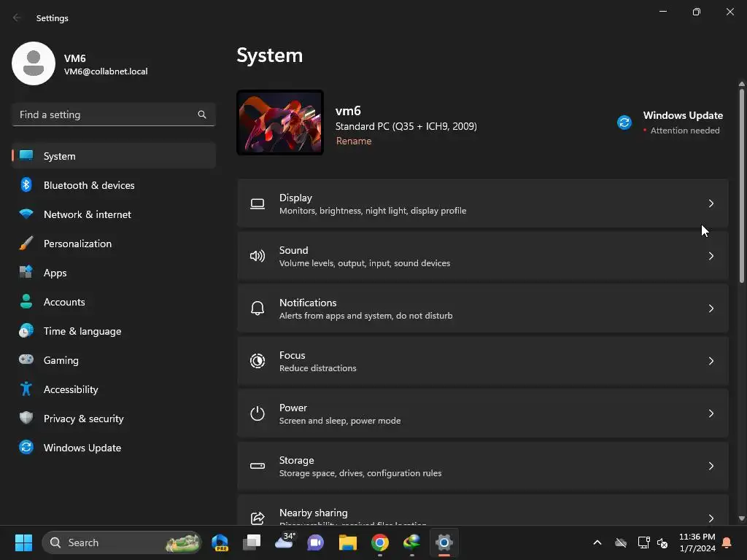Click the Storage drive icon
Screen dimensions: 747x560
[258, 466]
